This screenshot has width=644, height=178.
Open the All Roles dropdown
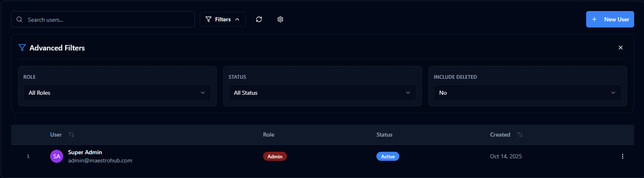pos(117,93)
